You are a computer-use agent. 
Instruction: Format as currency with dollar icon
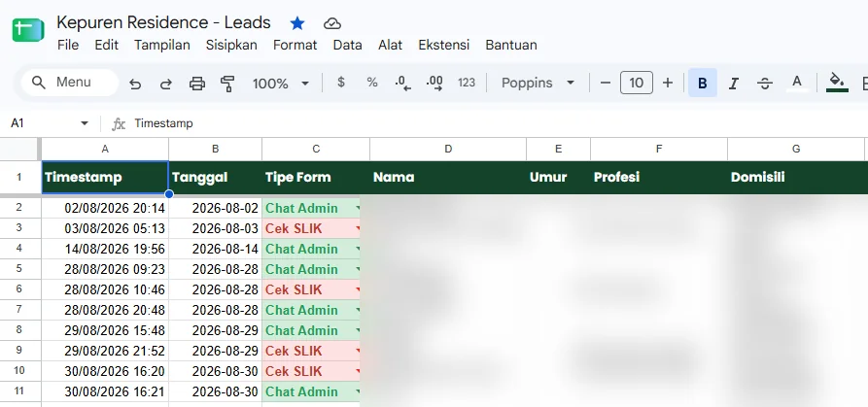pos(341,83)
